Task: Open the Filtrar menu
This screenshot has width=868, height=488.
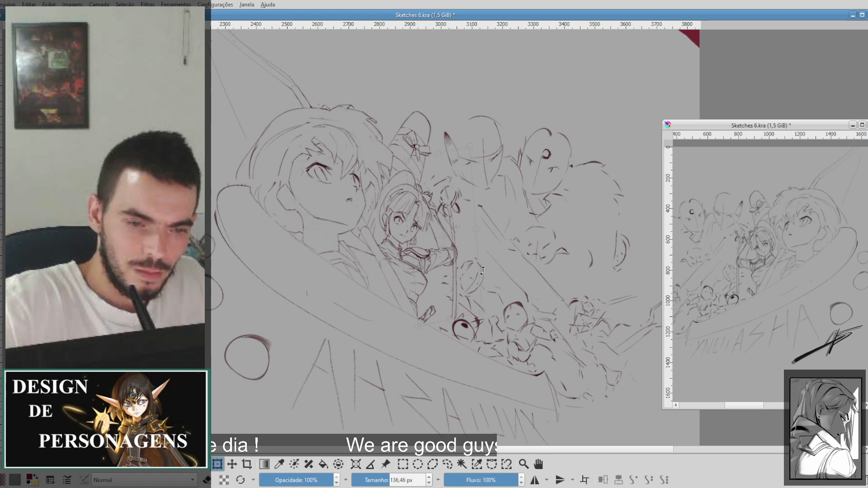Action: point(147,5)
